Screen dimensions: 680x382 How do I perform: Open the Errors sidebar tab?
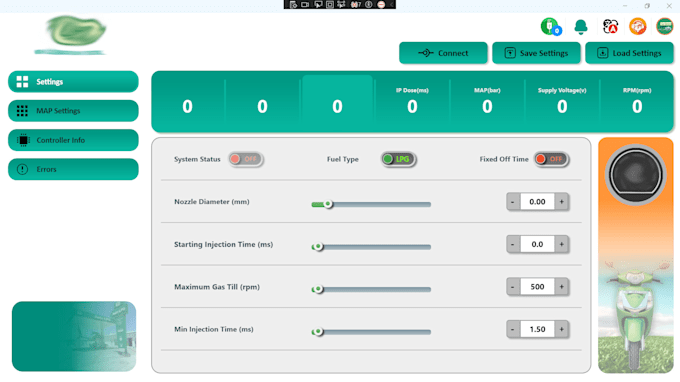pyautogui.click(x=73, y=169)
